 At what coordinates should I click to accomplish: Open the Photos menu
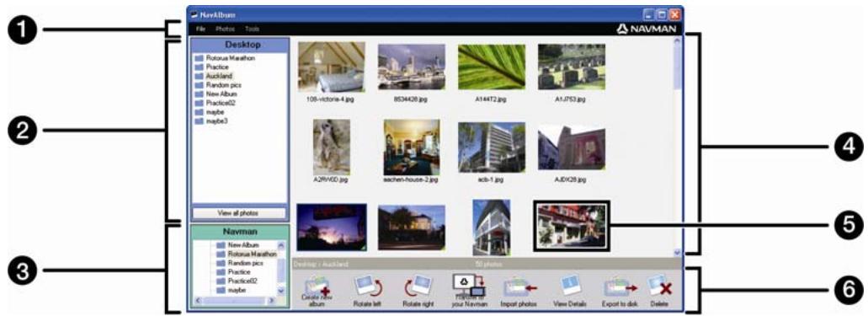226,29
